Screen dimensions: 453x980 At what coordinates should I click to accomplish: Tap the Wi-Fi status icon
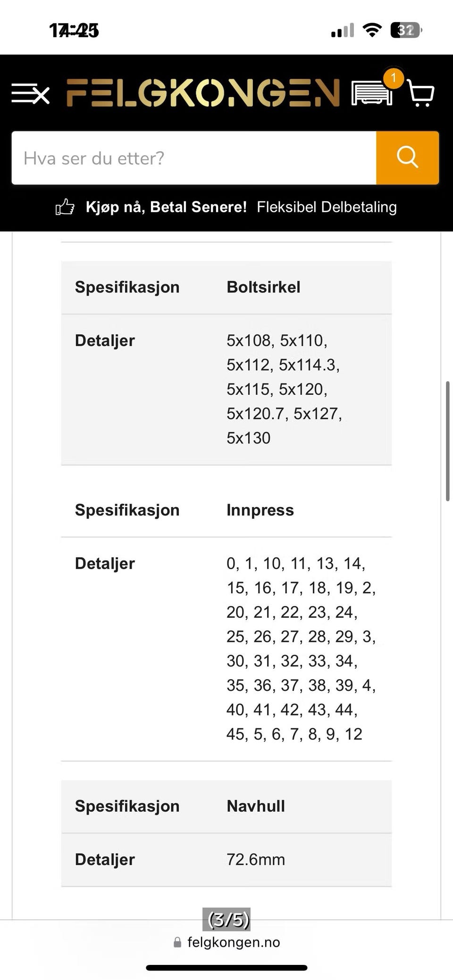coord(372,30)
